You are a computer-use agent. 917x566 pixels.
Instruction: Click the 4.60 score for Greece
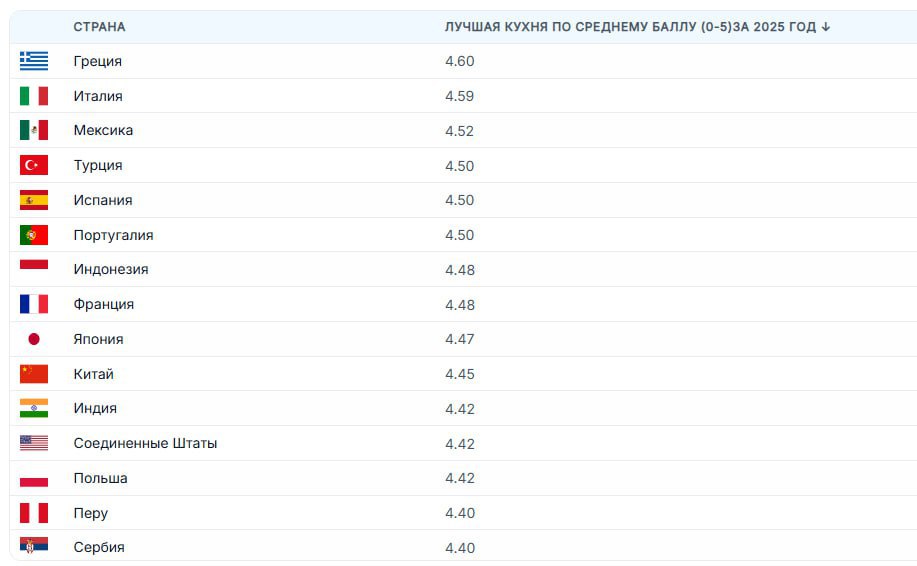pyautogui.click(x=460, y=61)
